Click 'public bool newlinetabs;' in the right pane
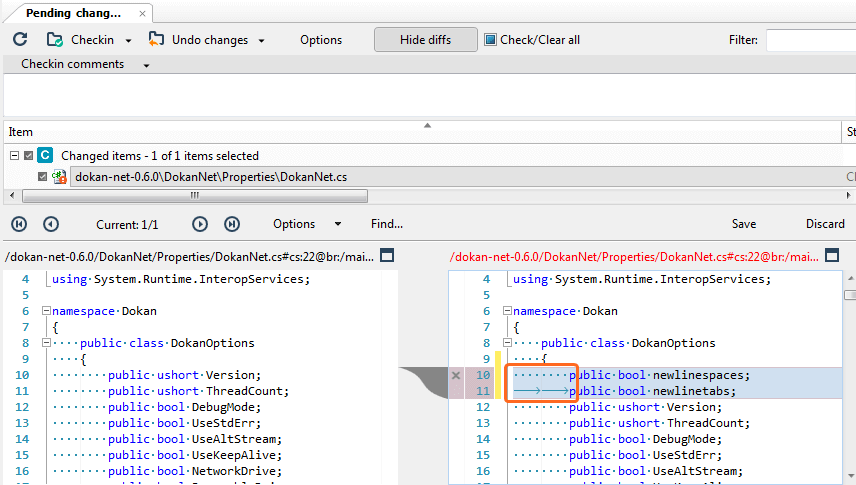 point(652,391)
